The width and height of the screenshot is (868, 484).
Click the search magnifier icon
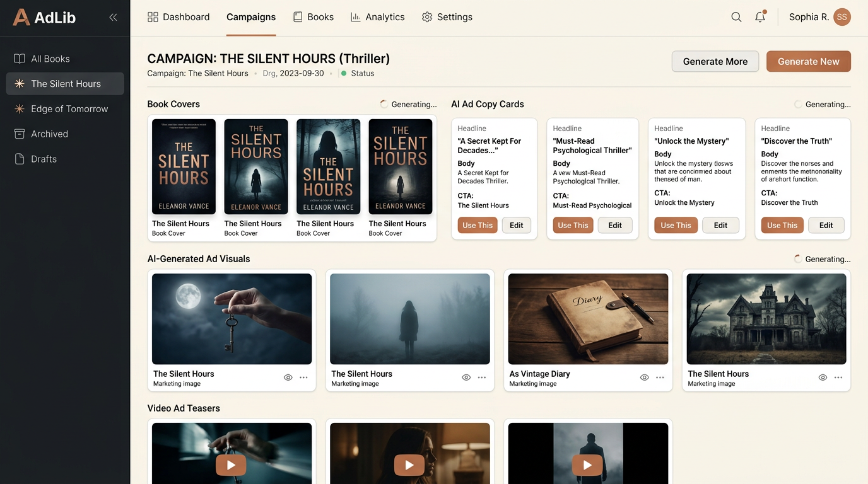736,17
